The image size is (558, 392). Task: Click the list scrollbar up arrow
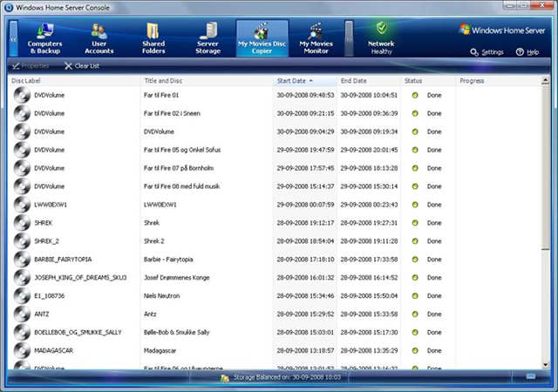545,81
